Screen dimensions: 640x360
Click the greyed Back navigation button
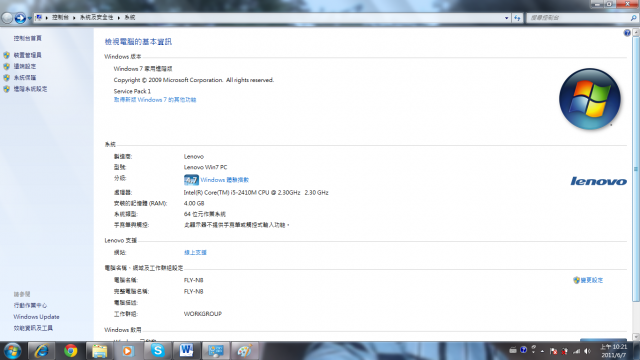(7, 18)
